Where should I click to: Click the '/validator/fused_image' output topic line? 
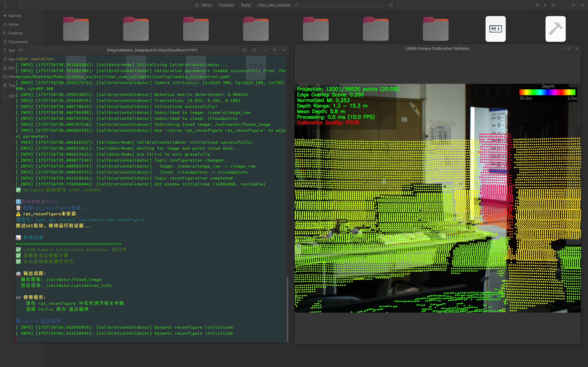pyautogui.click(x=61, y=280)
